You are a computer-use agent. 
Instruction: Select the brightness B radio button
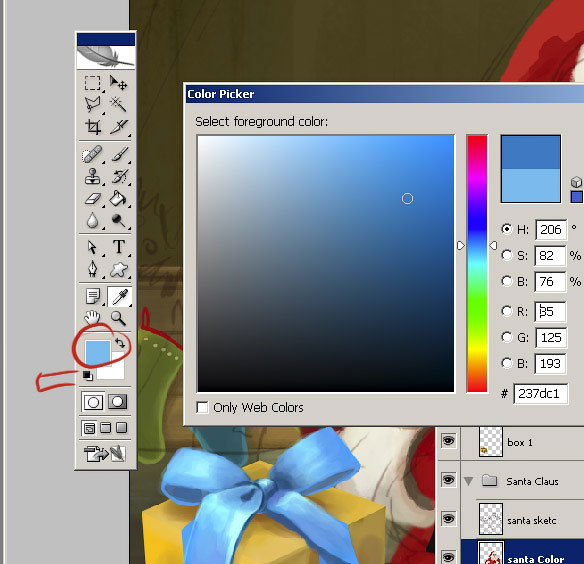(x=507, y=281)
